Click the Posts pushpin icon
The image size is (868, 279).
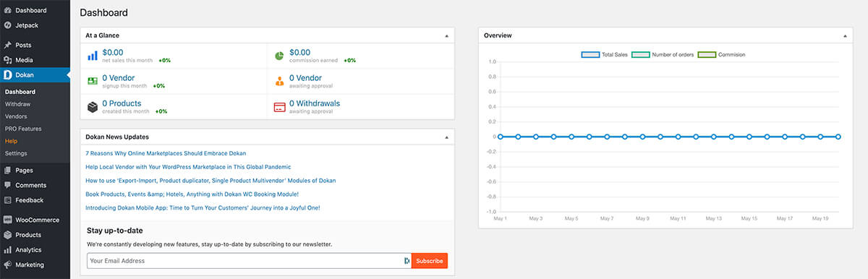click(x=7, y=45)
